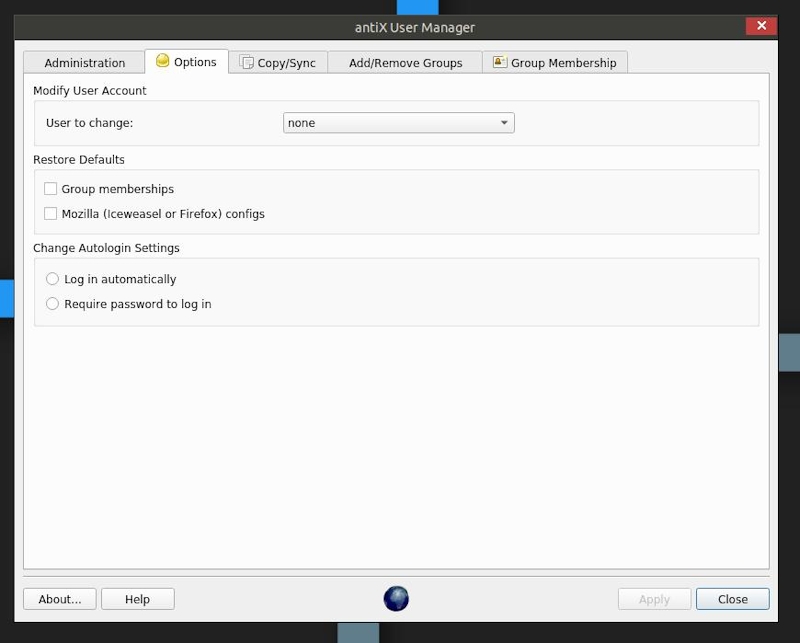Click the globe icon at the bottom
800x643 pixels.
pos(395,598)
